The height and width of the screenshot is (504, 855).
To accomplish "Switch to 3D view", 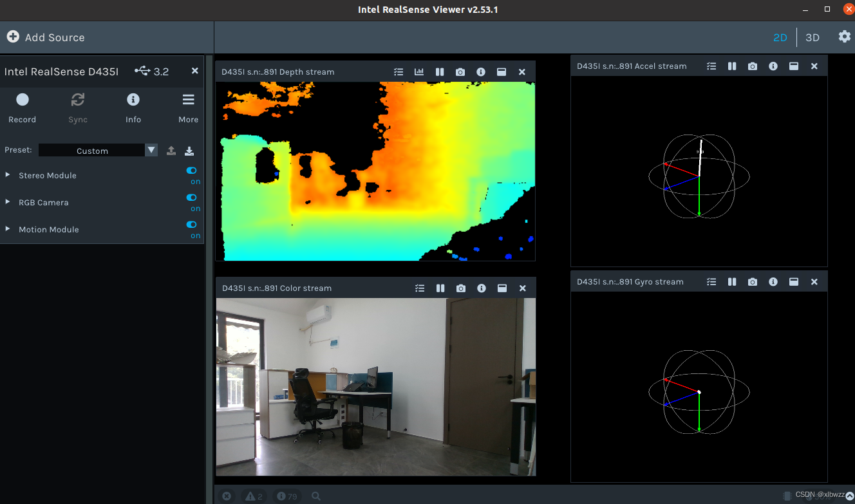I will [x=813, y=37].
